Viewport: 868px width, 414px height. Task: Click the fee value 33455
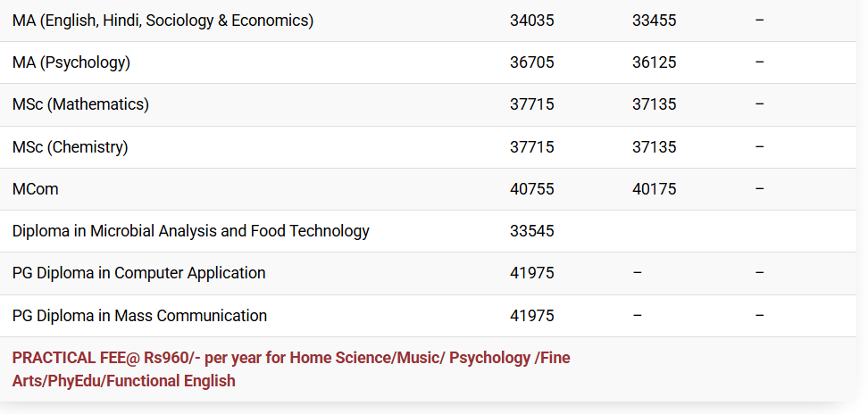click(654, 21)
